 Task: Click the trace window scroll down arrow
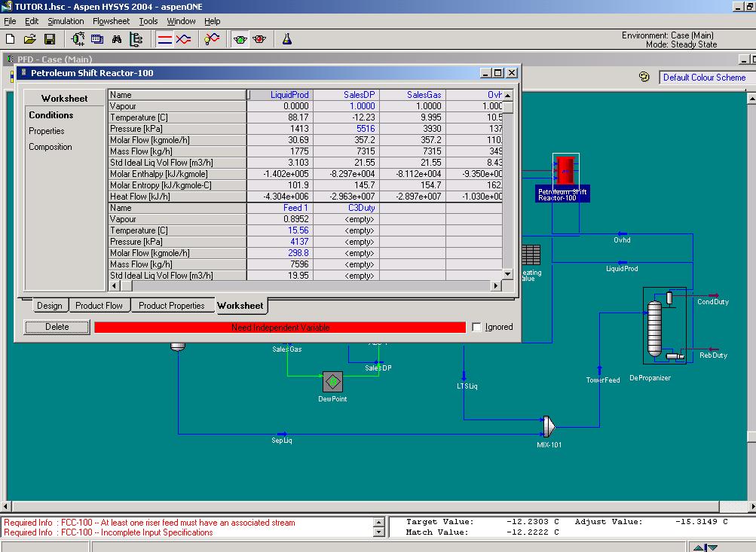tap(379, 532)
